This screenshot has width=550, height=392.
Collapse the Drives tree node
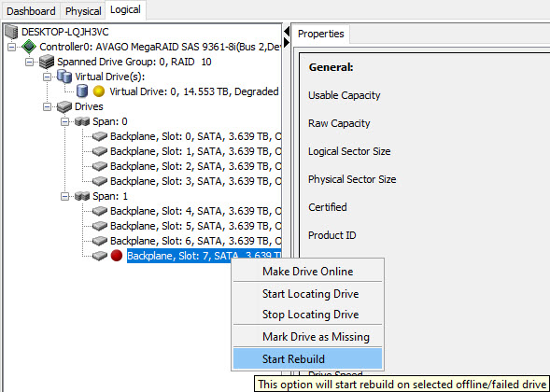tap(47, 106)
